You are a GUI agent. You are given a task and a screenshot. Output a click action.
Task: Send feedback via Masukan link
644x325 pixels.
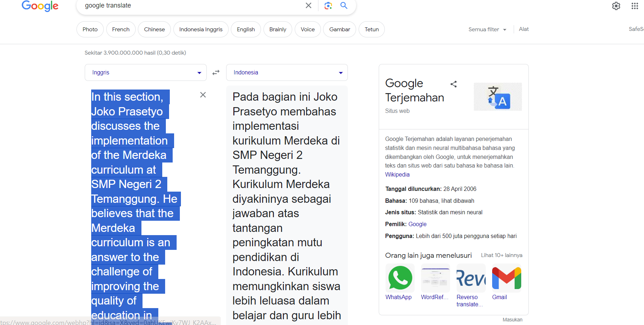pyautogui.click(x=513, y=320)
